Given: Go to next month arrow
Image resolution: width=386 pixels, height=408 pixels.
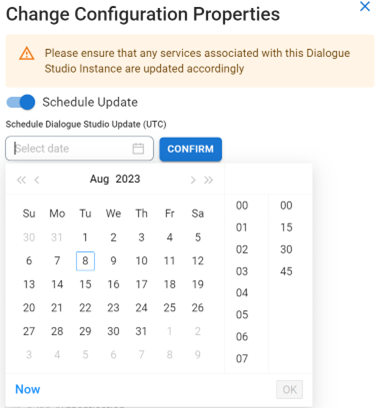Looking at the screenshot, I should 193,180.
